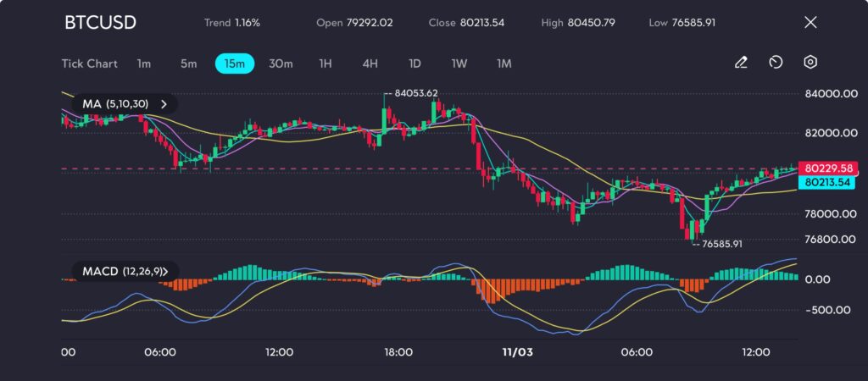This screenshot has width=868, height=381.
Task: Click the active 15m timeframe button
Action: pyautogui.click(x=235, y=63)
